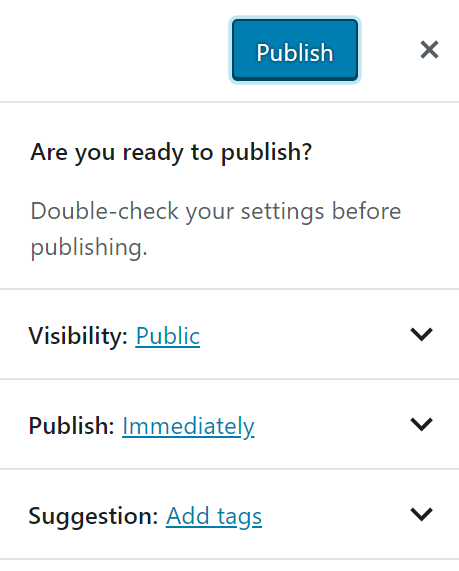Expand the Visibility row chevron

(421, 334)
